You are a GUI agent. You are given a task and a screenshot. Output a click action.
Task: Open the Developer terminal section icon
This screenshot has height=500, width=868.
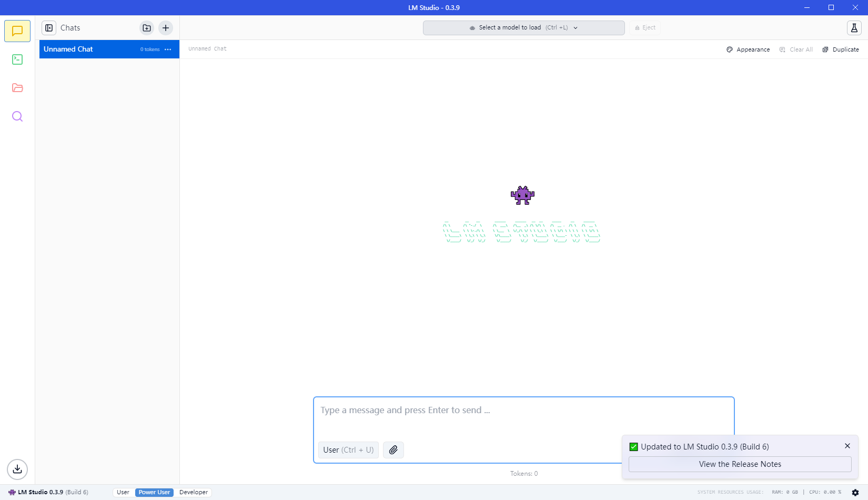pyautogui.click(x=17, y=59)
